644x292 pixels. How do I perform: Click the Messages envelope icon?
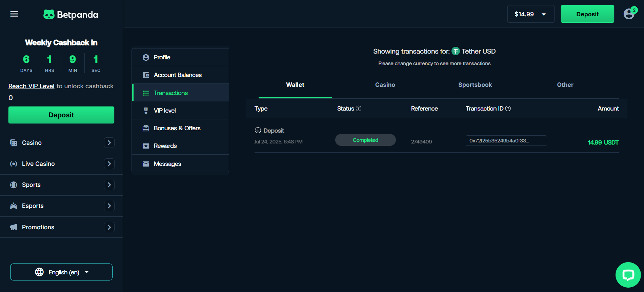tap(146, 164)
